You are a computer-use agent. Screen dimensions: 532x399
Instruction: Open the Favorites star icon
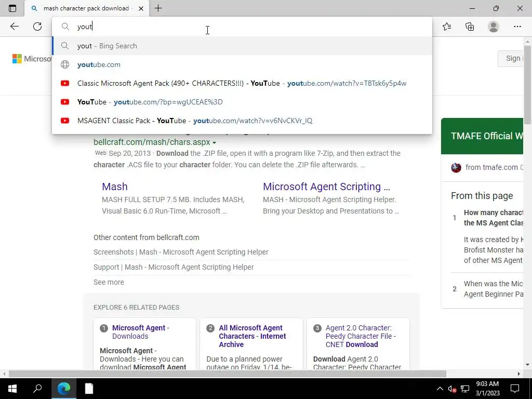[x=447, y=26]
